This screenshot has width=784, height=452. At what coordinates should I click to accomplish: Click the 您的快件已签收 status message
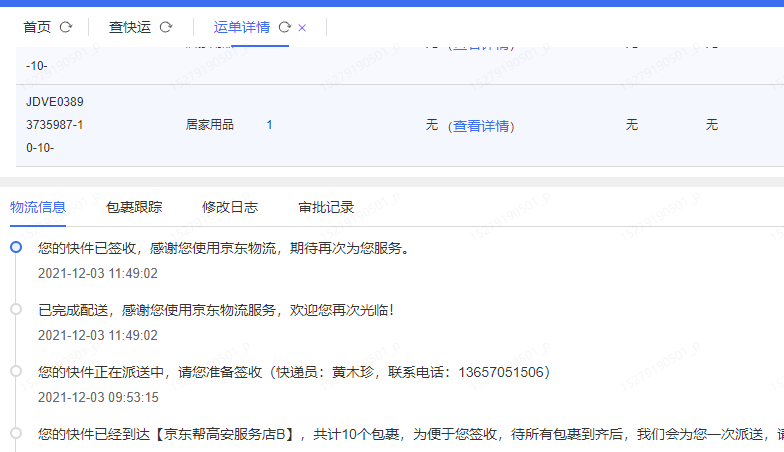[x=224, y=248]
